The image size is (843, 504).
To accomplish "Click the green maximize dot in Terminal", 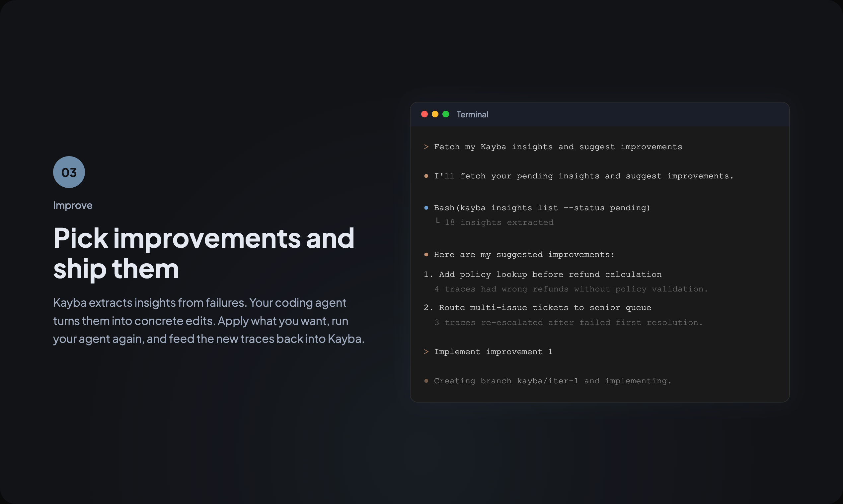I will coord(446,114).
